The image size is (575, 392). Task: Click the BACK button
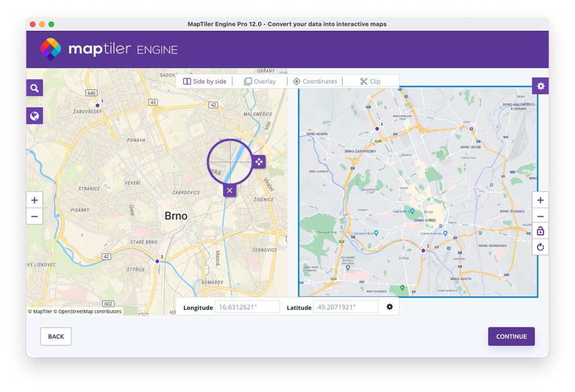[56, 336]
